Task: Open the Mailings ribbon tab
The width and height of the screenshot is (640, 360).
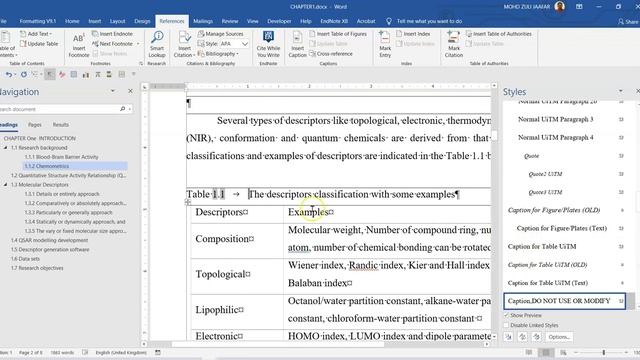Action: (x=203, y=21)
